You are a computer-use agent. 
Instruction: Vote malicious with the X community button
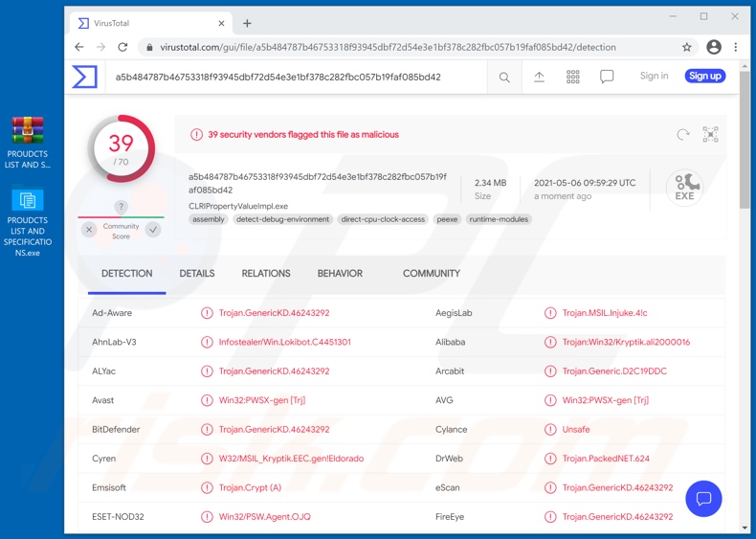coord(89,230)
